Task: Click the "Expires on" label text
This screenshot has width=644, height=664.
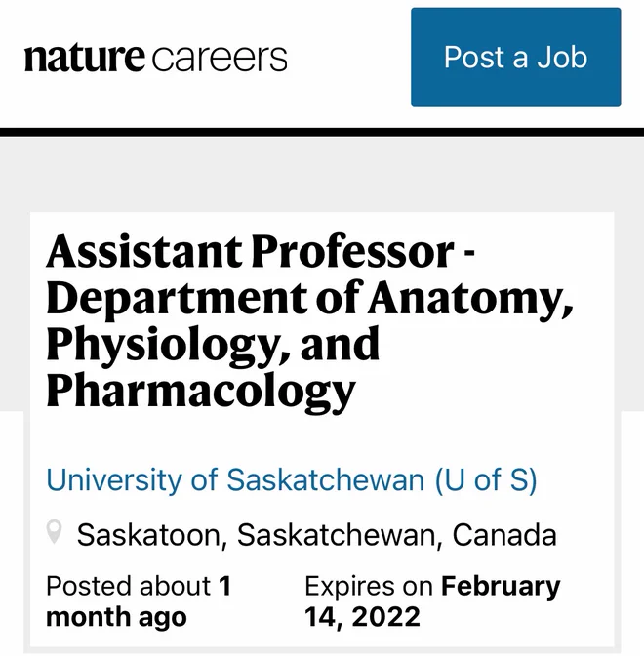Action: pyautogui.click(x=369, y=587)
